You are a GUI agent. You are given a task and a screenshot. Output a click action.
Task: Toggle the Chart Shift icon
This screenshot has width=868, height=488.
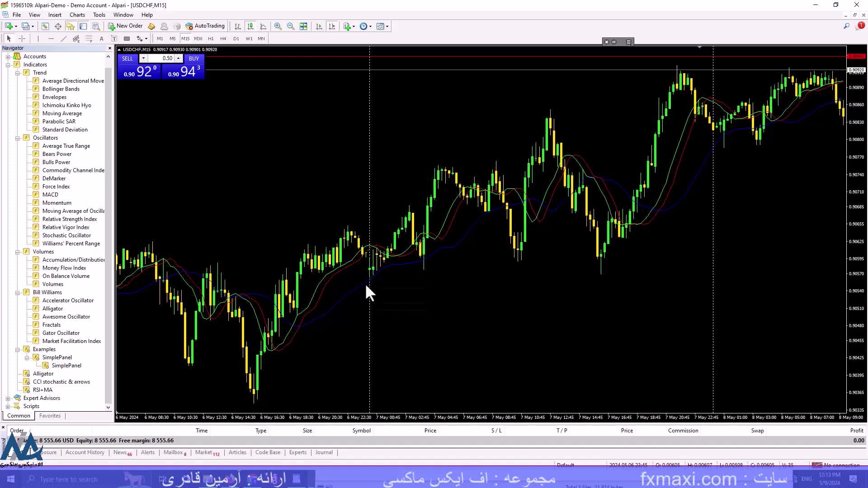pyautogui.click(x=332, y=26)
